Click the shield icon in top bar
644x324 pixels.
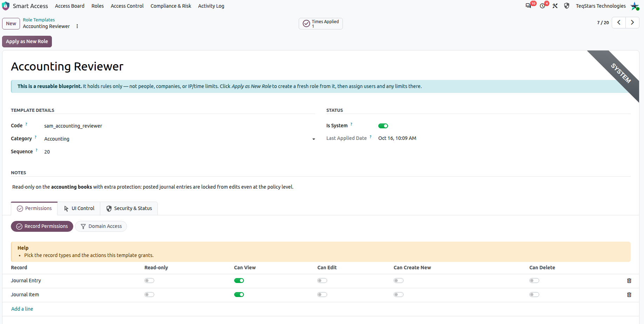(567, 6)
